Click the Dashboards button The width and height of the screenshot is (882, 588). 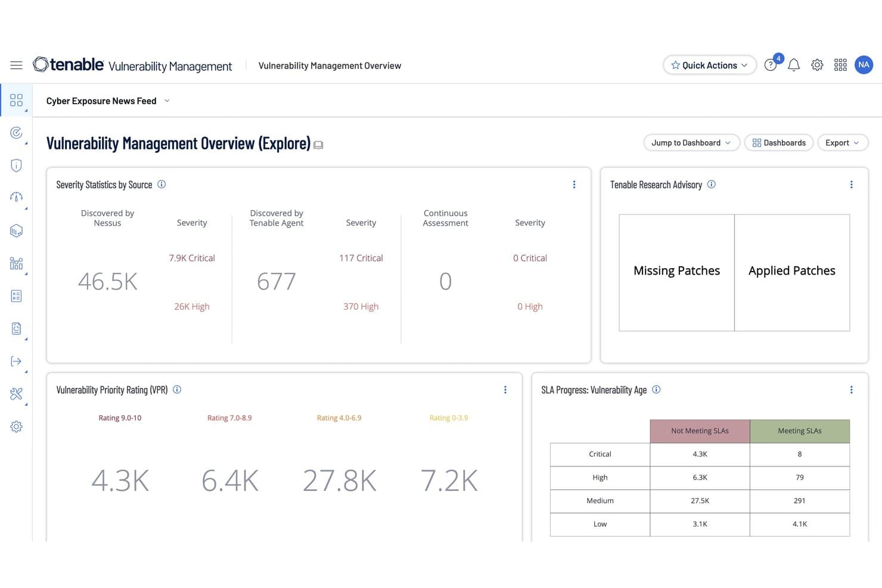[x=779, y=143]
